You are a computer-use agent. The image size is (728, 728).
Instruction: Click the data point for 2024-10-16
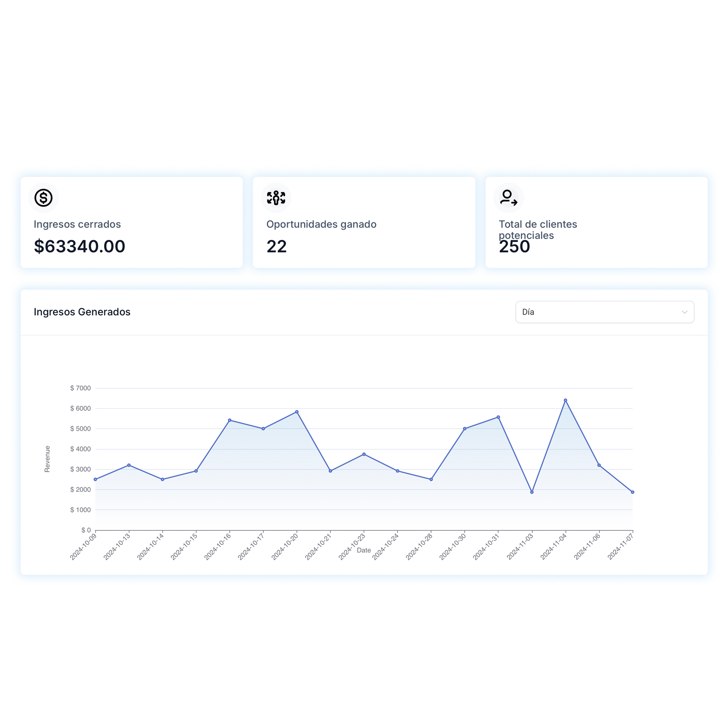click(x=229, y=420)
